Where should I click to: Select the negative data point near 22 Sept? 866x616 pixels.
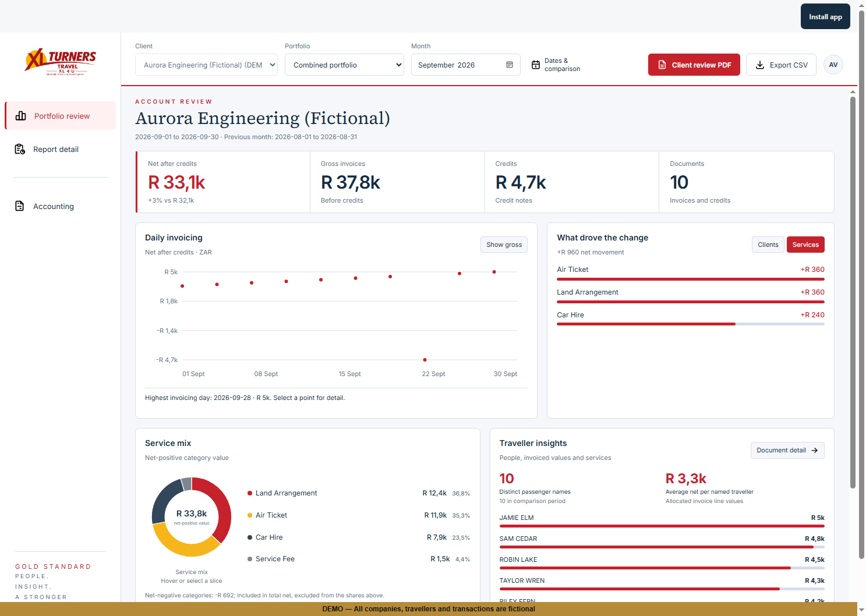coord(425,360)
